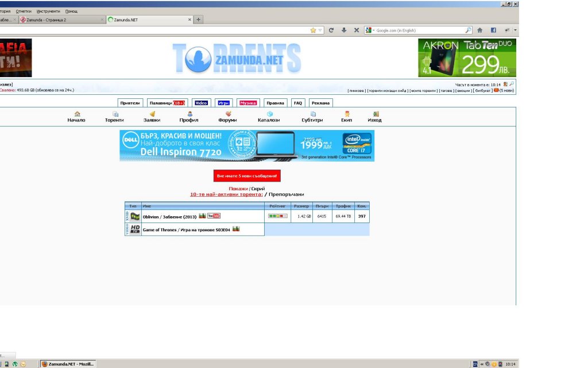Open dropdown arrow at toolbar far right
The height and width of the screenshot is (368, 588).
click(x=515, y=30)
